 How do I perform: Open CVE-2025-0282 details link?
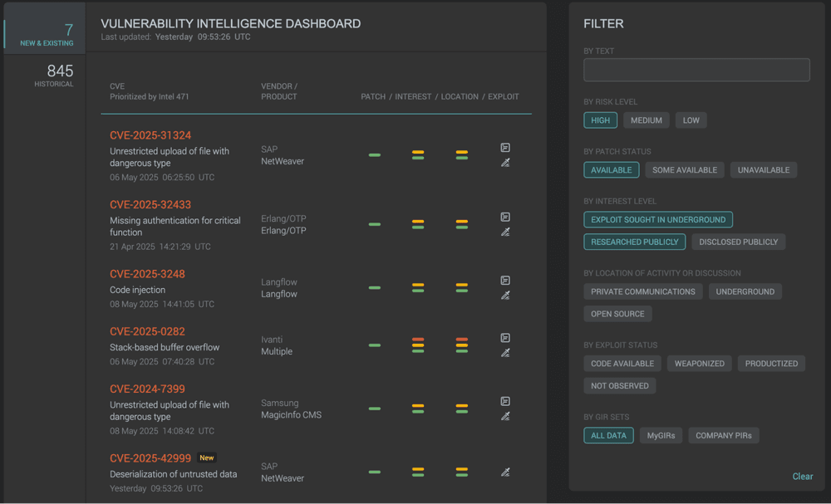click(147, 332)
